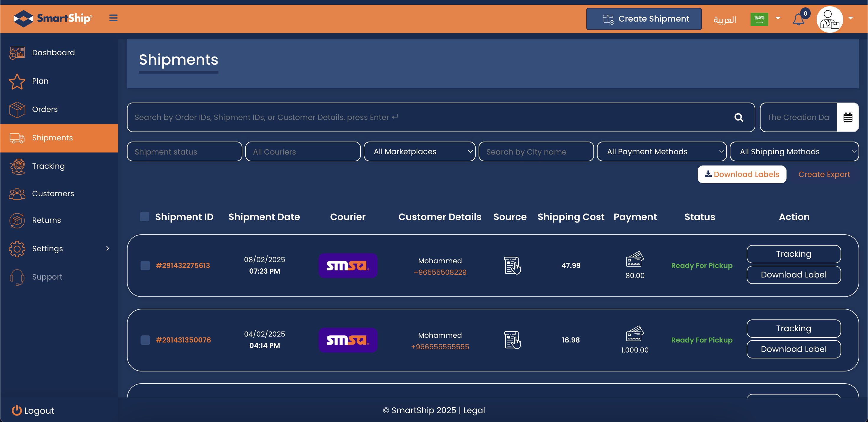The width and height of the screenshot is (868, 422).
Task: Click the Plan star icon
Action: pos(17,81)
